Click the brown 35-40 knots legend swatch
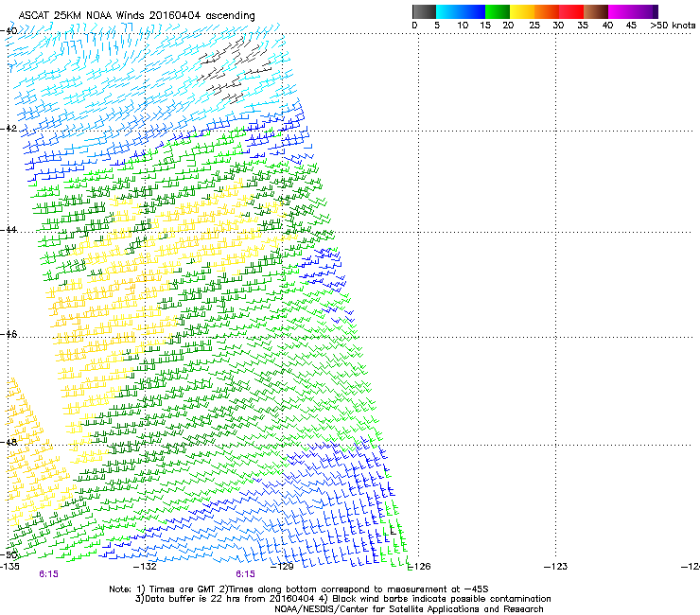700x615 pixels. pyautogui.click(x=596, y=11)
